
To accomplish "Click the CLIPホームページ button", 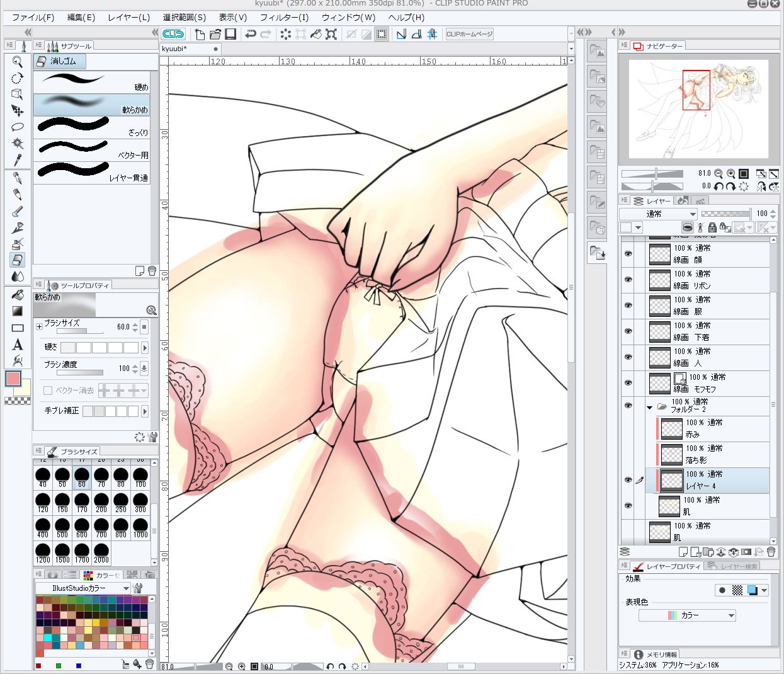I will point(469,34).
